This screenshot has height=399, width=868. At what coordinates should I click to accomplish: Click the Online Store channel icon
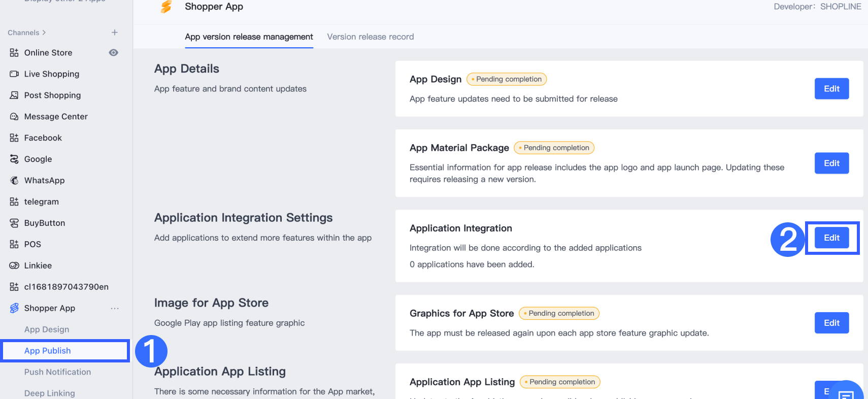click(x=14, y=53)
